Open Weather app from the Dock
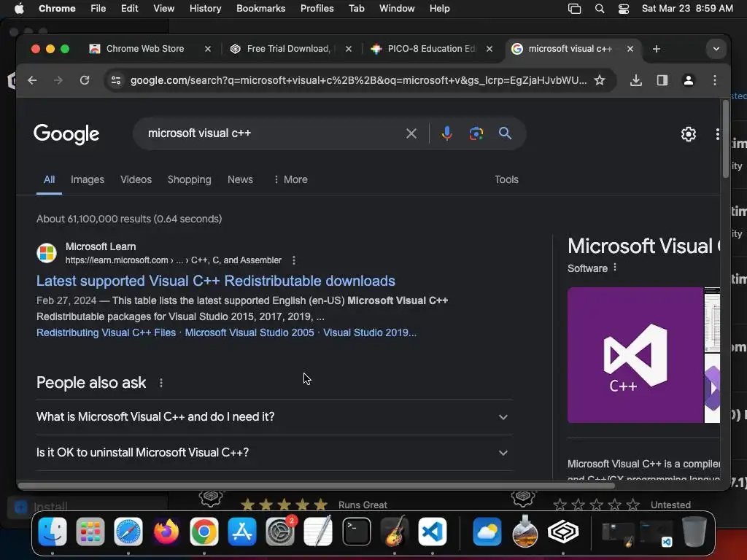This screenshot has width=747, height=560. point(487,532)
